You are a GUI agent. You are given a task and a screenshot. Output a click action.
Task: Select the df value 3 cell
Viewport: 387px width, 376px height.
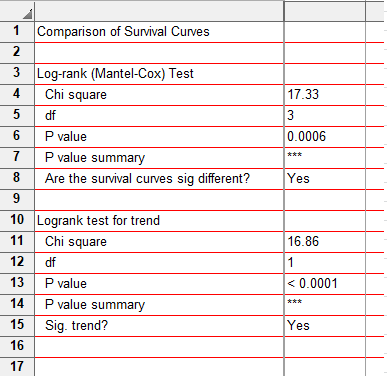pos(325,116)
